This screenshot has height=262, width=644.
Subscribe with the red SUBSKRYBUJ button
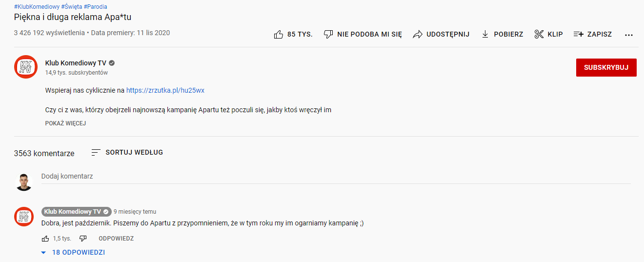pyautogui.click(x=606, y=67)
